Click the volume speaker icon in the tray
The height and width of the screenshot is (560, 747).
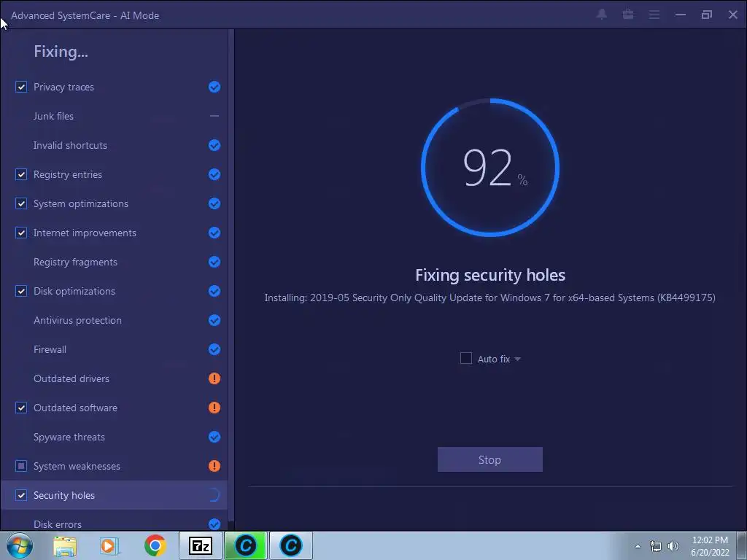pos(673,546)
